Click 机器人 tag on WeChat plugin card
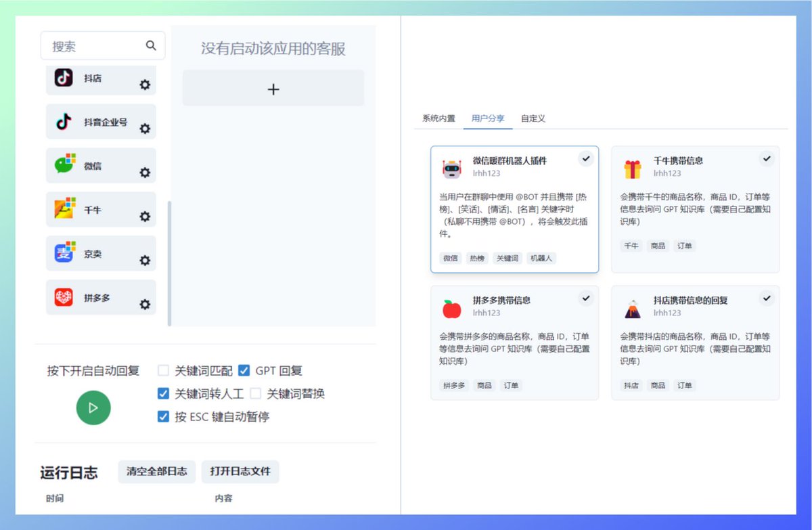Screen dimensions: 812x530 (x=541, y=258)
